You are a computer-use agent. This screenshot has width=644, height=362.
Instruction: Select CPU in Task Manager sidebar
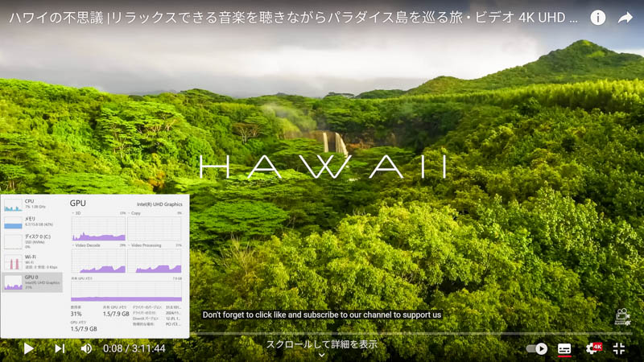(x=32, y=204)
